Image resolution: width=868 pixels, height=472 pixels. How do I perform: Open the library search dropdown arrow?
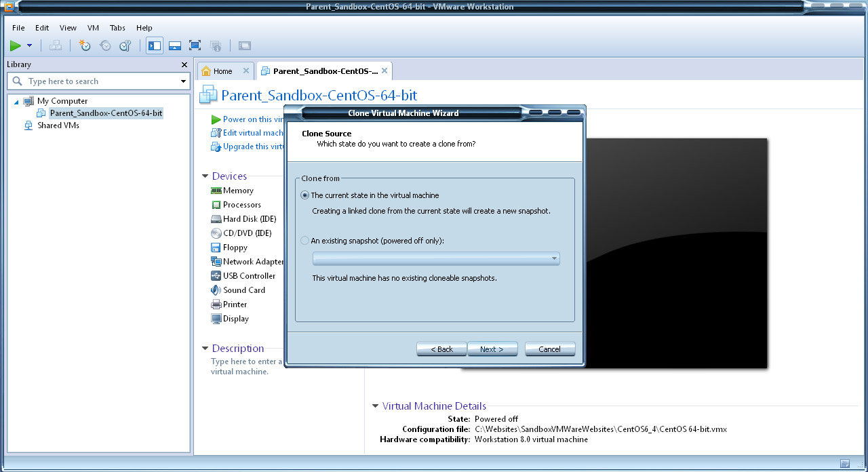click(x=183, y=81)
